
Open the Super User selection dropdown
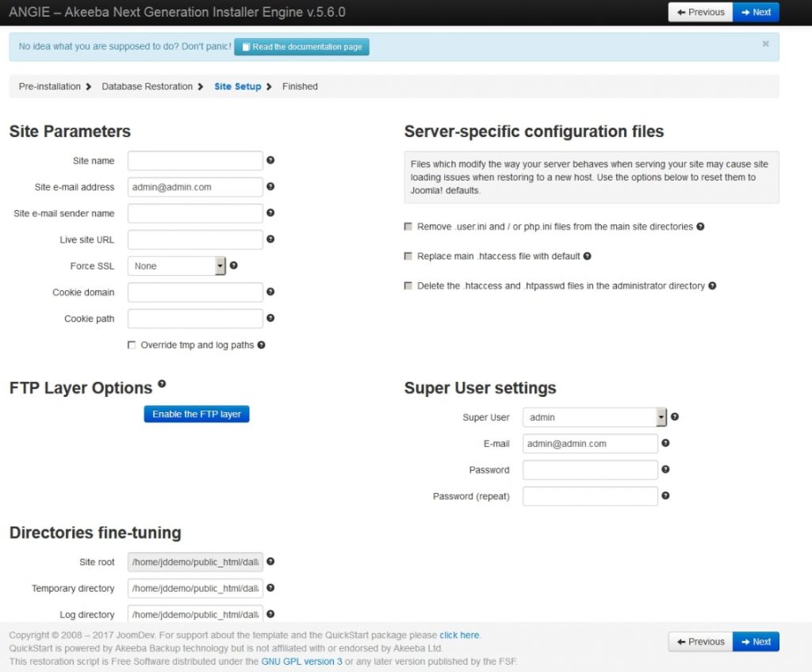pos(594,417)
